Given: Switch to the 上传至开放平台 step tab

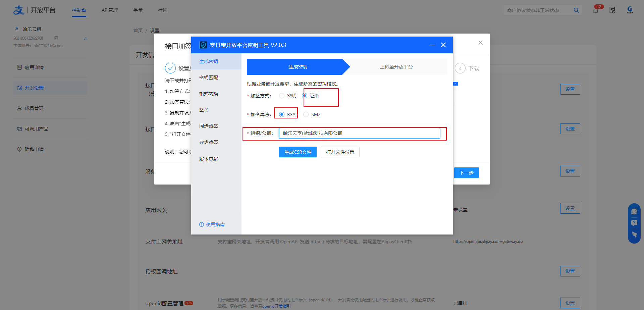Looking at the screenshot, I should (x=396, y=67).
